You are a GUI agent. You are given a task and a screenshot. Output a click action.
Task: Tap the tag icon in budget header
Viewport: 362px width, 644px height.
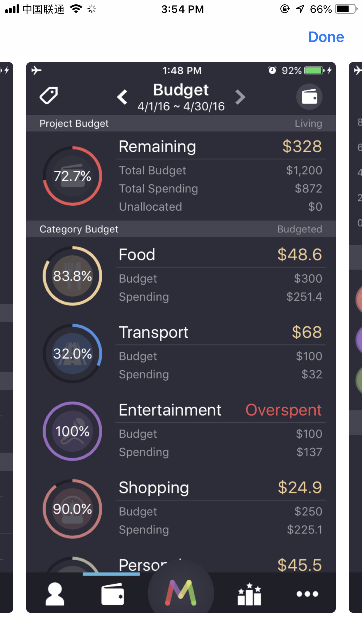[49, 95]
